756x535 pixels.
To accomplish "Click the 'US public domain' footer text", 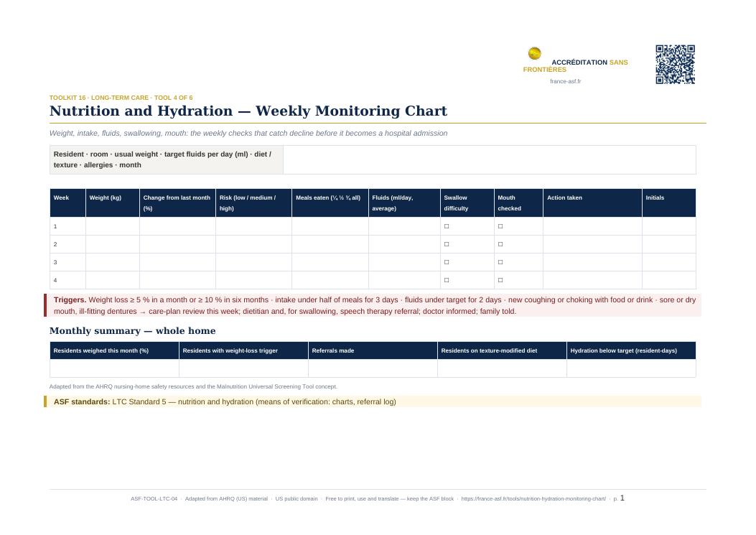I will click(297, 499).
